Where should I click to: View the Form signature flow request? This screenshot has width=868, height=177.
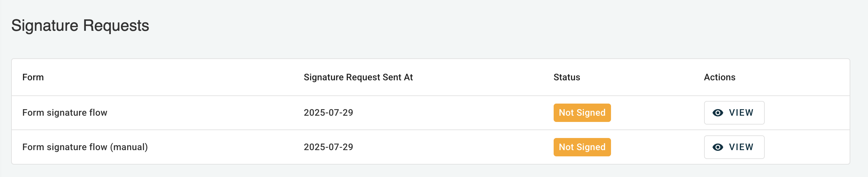[x=734, y=113]
